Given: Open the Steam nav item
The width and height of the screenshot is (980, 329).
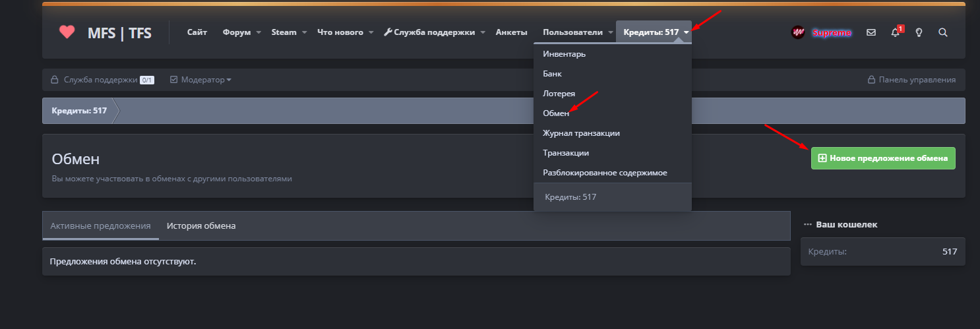Looking at the screenshot, I should pyautogui.click(x=284, y=32).
